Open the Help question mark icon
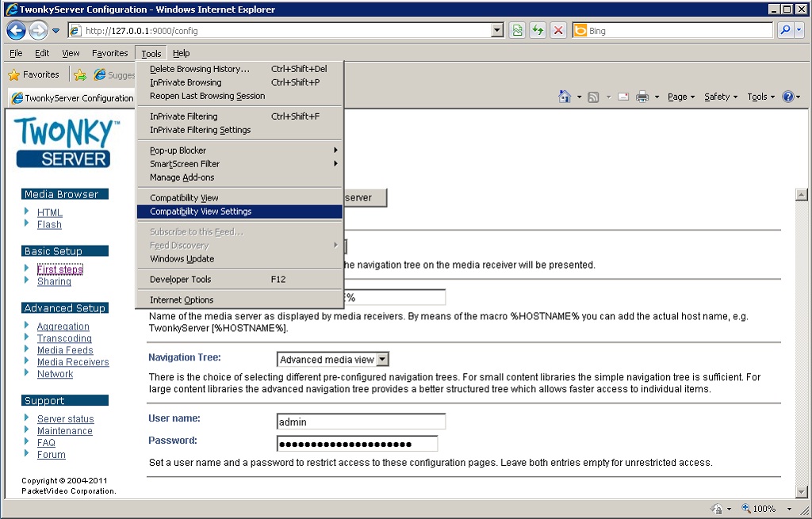 click(787, 97)
